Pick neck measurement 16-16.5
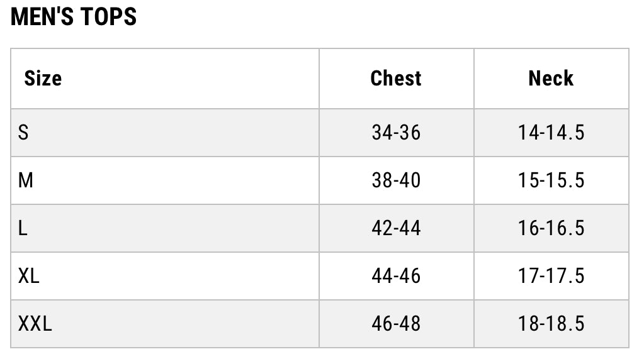 click(551, 228)
